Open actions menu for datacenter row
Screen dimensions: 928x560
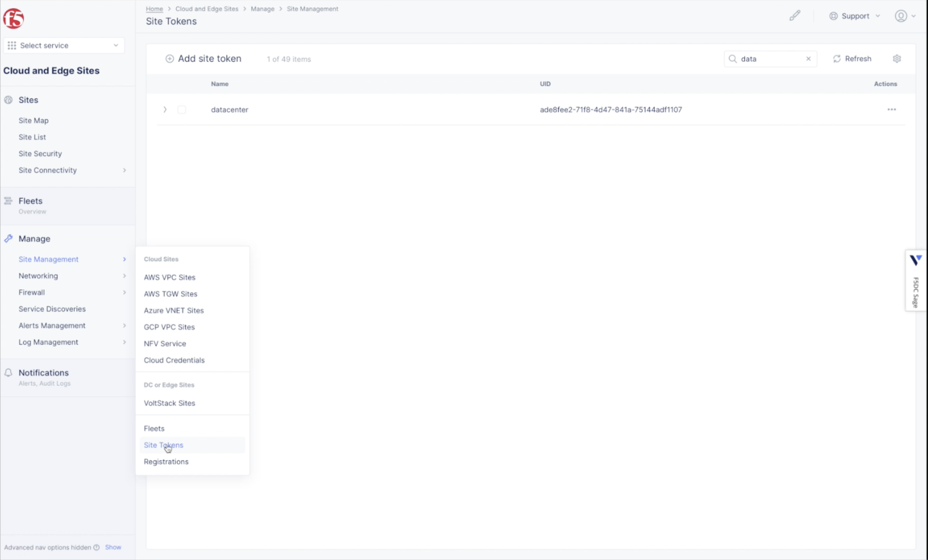(892, 109)
